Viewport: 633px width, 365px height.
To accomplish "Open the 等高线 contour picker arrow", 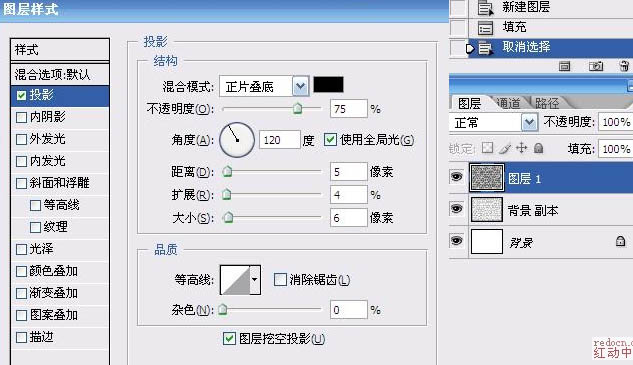I will pos(255,279).
